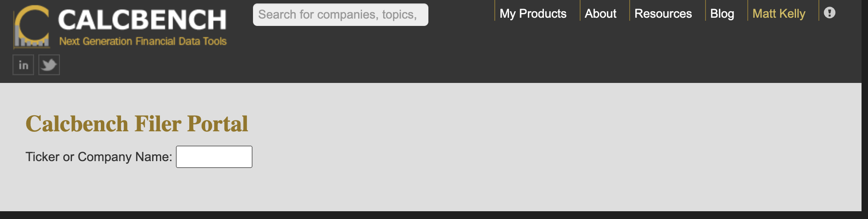Open the My Products menu

coord(533,14)
